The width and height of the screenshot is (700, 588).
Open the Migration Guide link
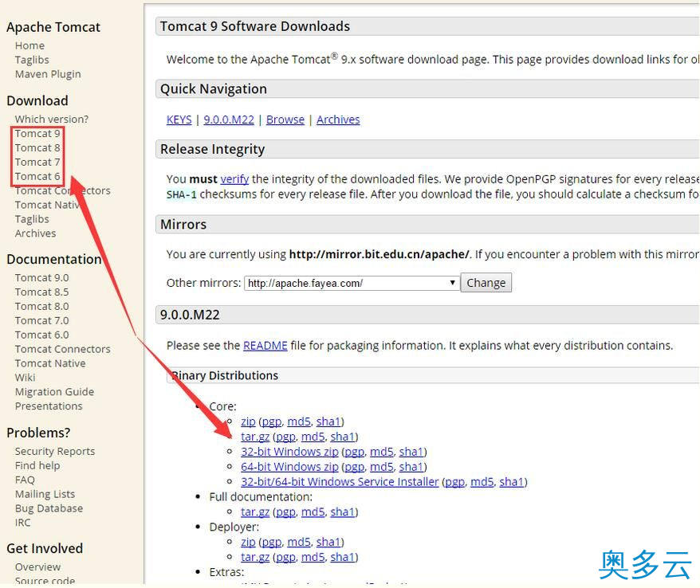click(54, 392)
